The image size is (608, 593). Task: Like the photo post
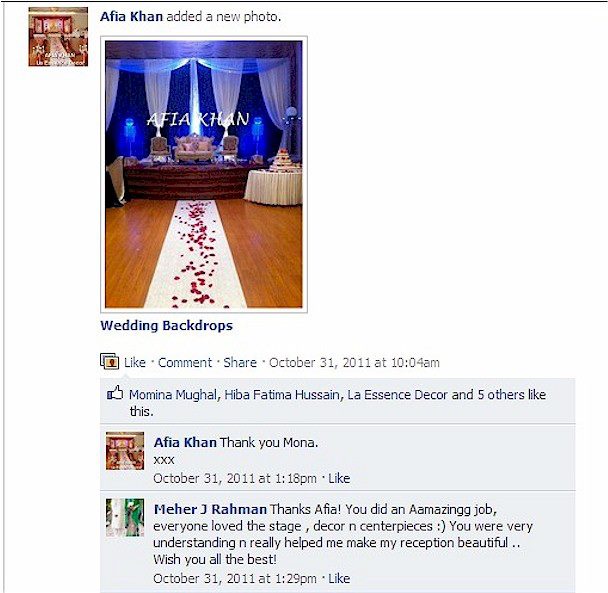[135, 363]
